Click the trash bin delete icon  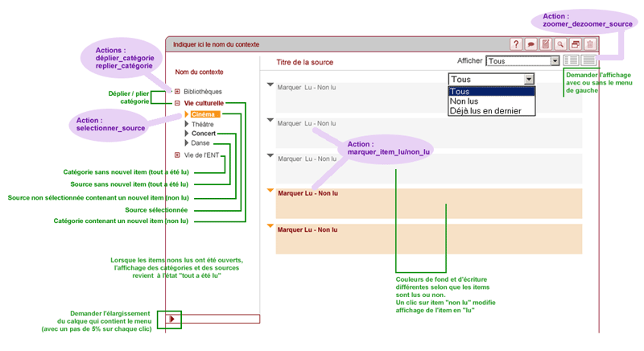590,44
